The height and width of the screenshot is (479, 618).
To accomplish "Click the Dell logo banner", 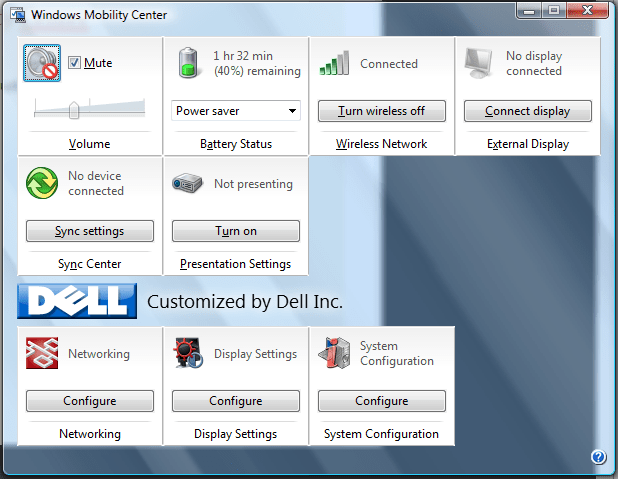I will 77,301.
